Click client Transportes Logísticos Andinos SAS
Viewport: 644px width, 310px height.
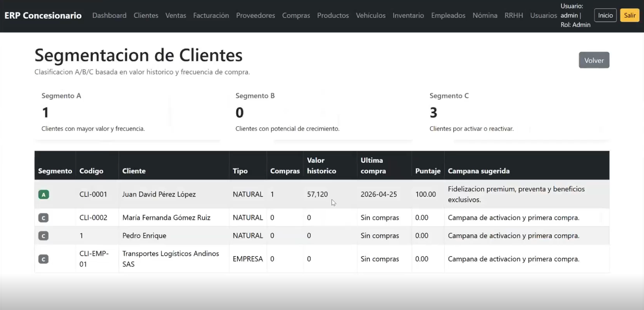coord(171,259)
